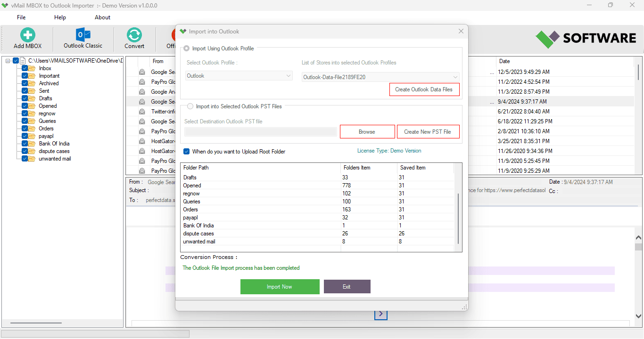Toggle the Upload Root Folder checkbox
Viewport: 644px width, 339px height.
point(187,152)
